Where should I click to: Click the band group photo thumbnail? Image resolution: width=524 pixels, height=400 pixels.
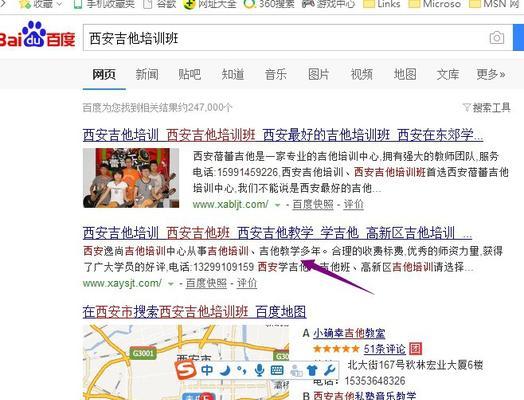[131, 178]
